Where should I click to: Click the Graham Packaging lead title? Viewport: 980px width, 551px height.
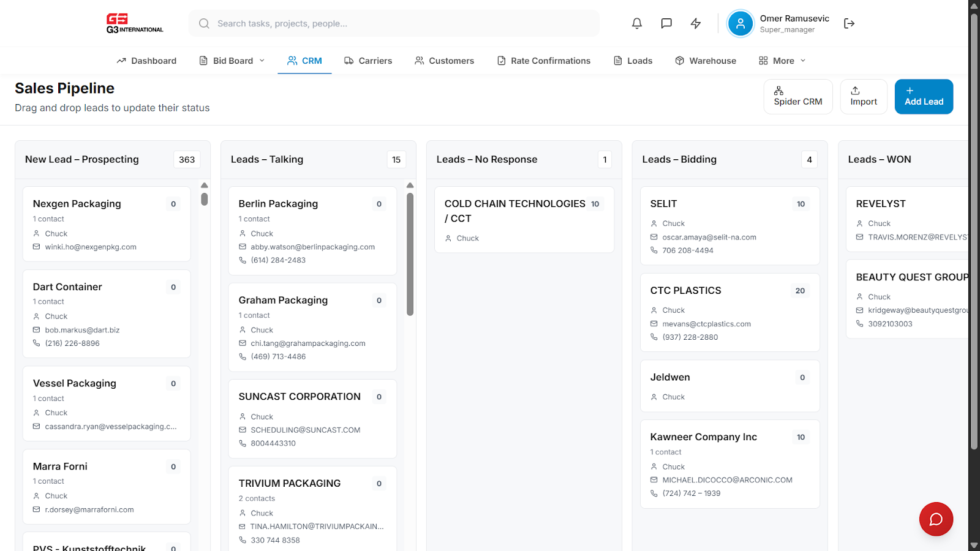[x=283, y=301]
